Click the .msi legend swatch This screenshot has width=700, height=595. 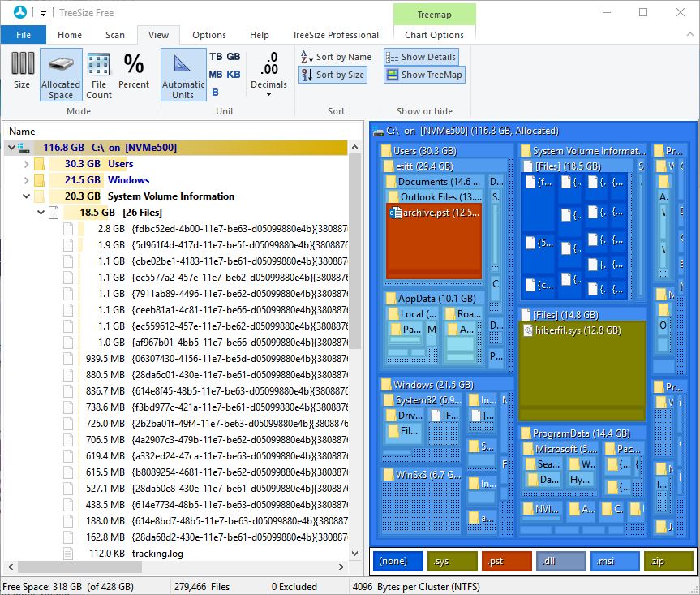pos(615,561)
